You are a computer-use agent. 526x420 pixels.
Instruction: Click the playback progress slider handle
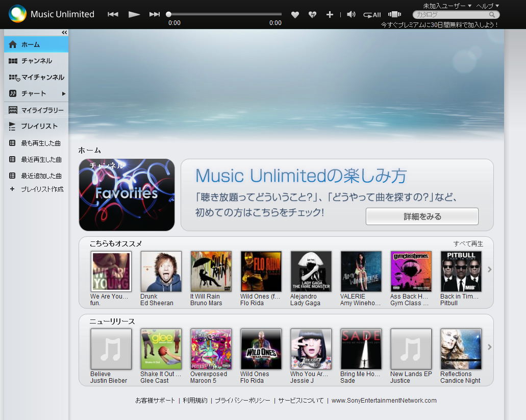click(169, 14)
